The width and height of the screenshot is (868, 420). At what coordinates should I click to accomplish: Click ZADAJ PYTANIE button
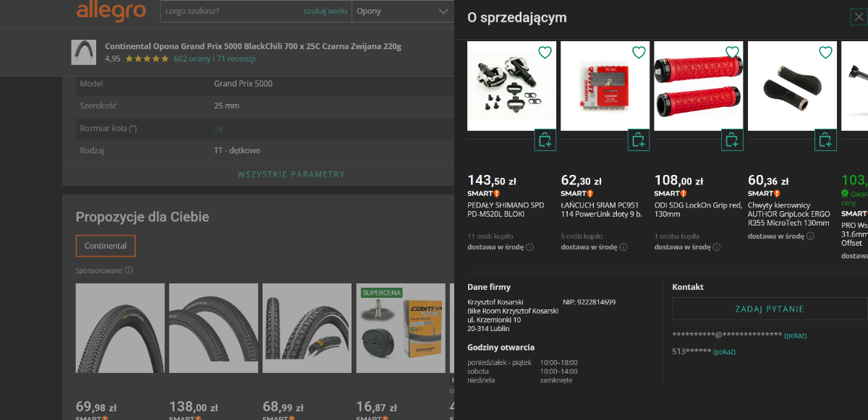tap(770, 309)
